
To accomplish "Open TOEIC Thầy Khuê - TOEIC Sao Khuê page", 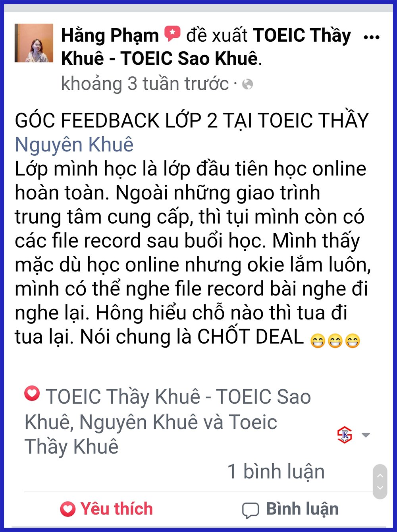I will tap(206, 47).
